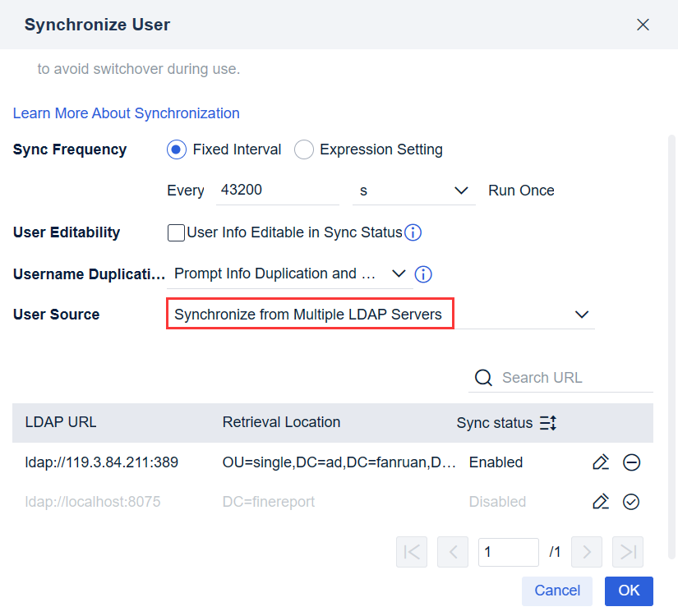Click Run Once to sync immediately

tap(520, 190)
